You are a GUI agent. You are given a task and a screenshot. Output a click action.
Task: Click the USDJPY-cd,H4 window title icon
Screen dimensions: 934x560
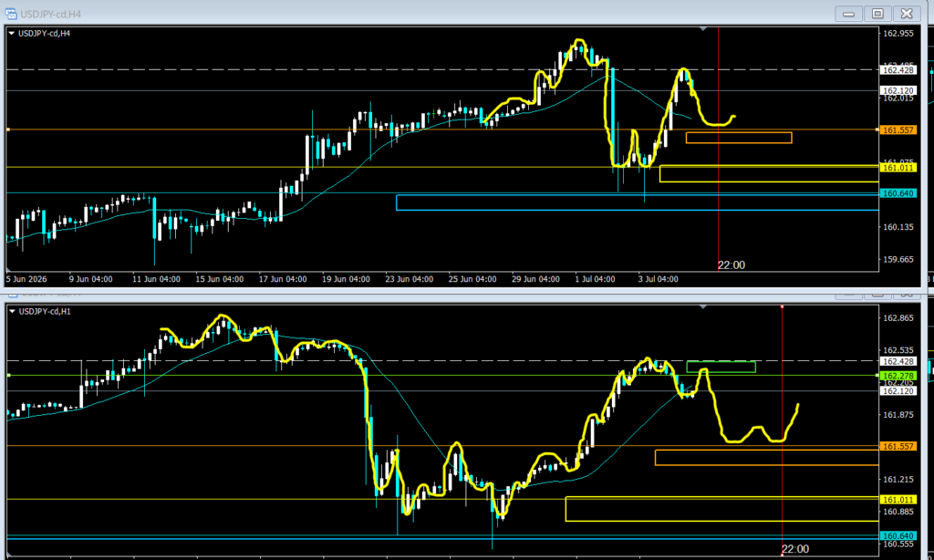[11, 14]
